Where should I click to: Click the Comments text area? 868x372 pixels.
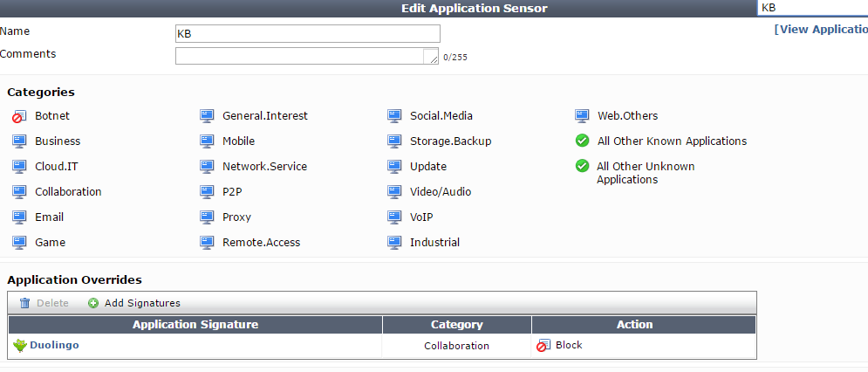tap(301, 56)
